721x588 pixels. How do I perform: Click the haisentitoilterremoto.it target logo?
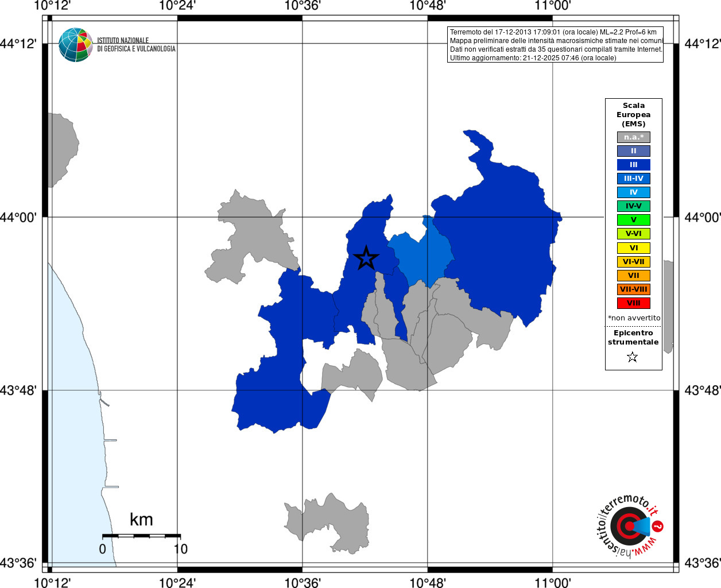click(x=630, y=525)
